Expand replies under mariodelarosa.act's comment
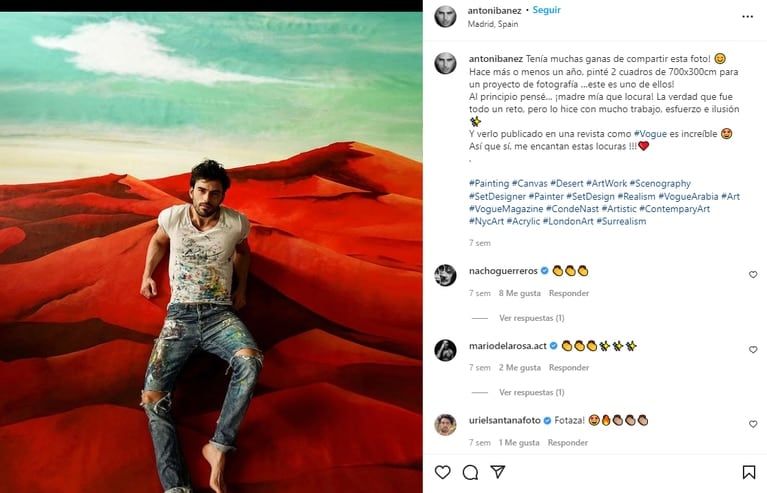This screenshot has height=493, width=767. (531, 392)
